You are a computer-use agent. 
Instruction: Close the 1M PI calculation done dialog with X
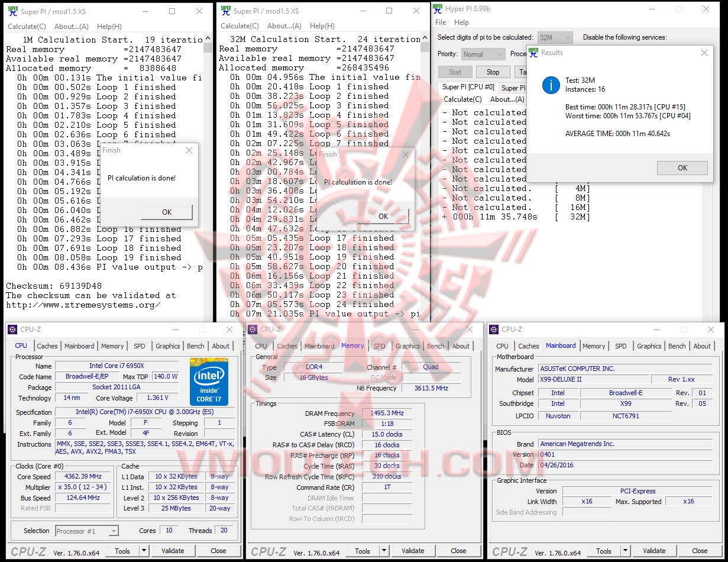(x=189, y=150)
